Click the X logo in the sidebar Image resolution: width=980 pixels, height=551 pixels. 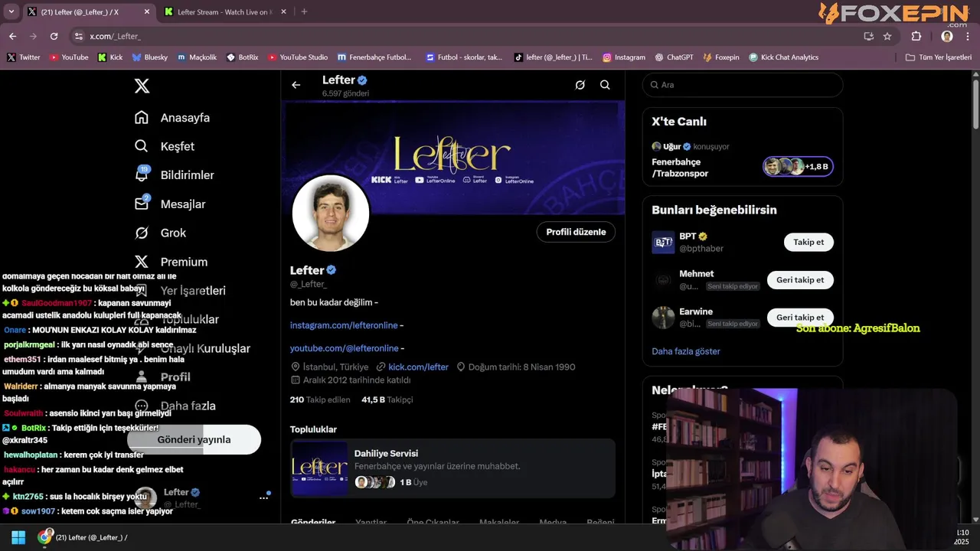[x=142, y=86]
